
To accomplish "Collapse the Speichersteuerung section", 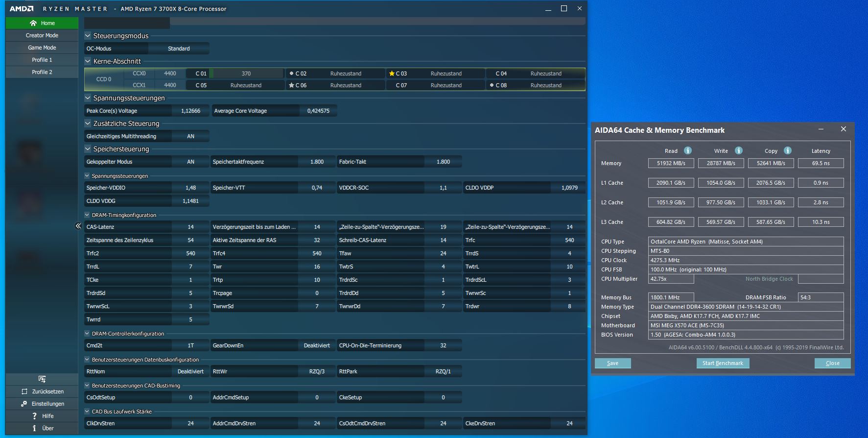I will tap(88, 149).
